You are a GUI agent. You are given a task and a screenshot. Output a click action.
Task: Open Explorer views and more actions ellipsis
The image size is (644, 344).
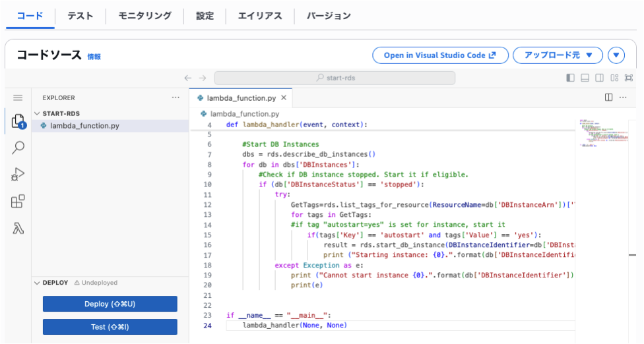pyautogui.click(x=176, y=98)
